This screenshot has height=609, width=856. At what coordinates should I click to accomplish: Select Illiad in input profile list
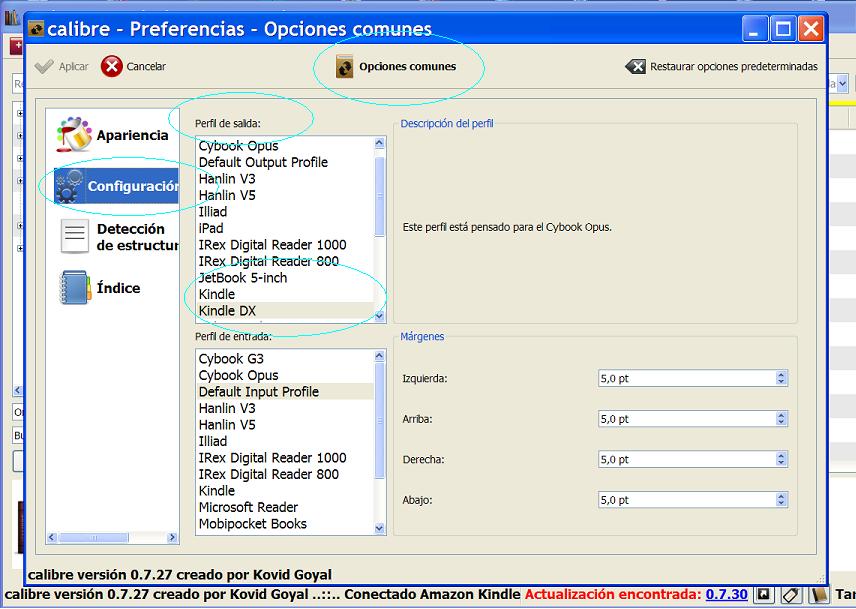click(284, 441)
